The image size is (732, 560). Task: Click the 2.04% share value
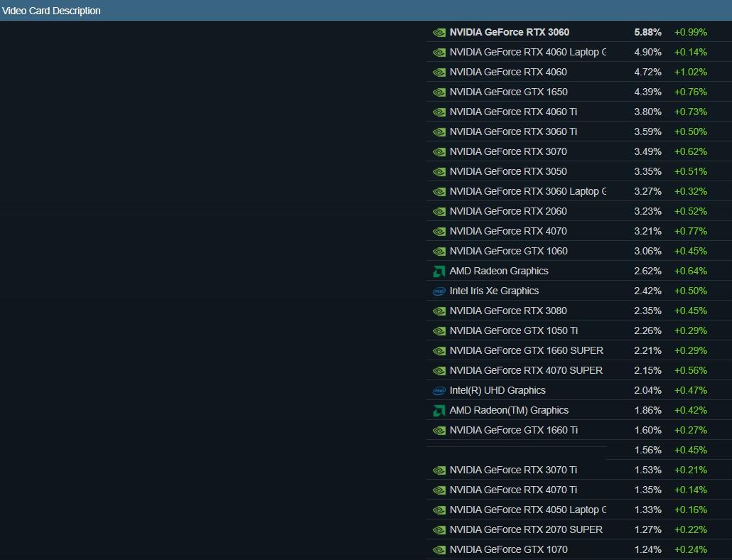pos(647,390)
